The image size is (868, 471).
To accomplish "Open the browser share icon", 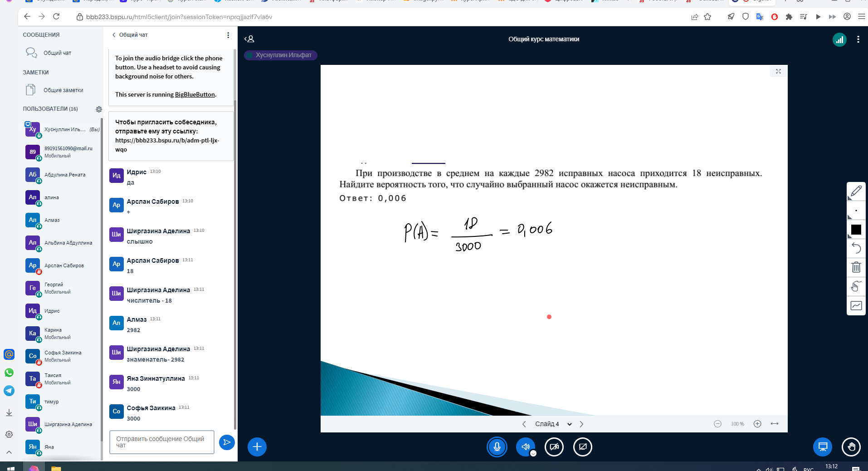I will [694, 17].
